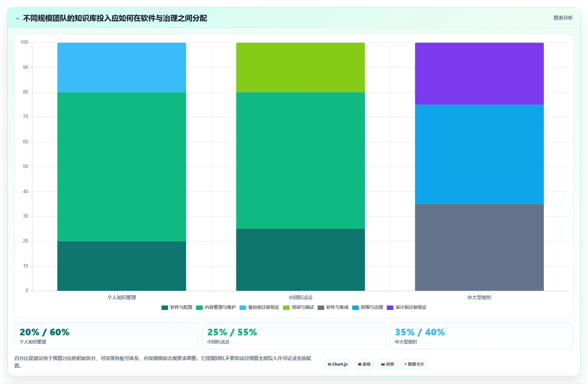
Task: Toggle the 软件与配置 legend entry
Action: pyautogui.click(x=177, y=307)
